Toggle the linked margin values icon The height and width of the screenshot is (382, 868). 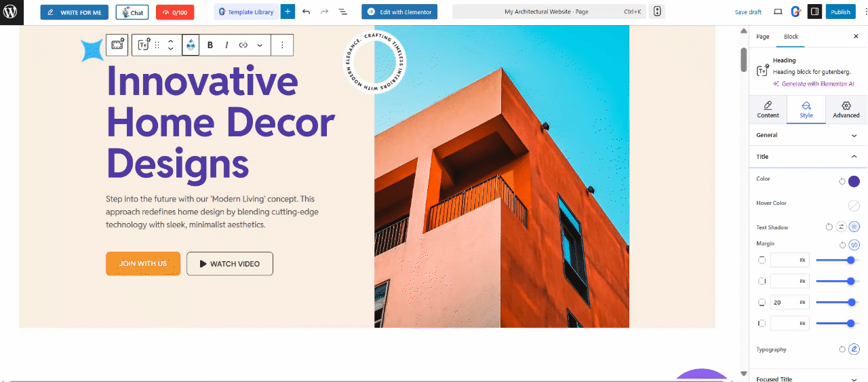click(x=854, y=245)
